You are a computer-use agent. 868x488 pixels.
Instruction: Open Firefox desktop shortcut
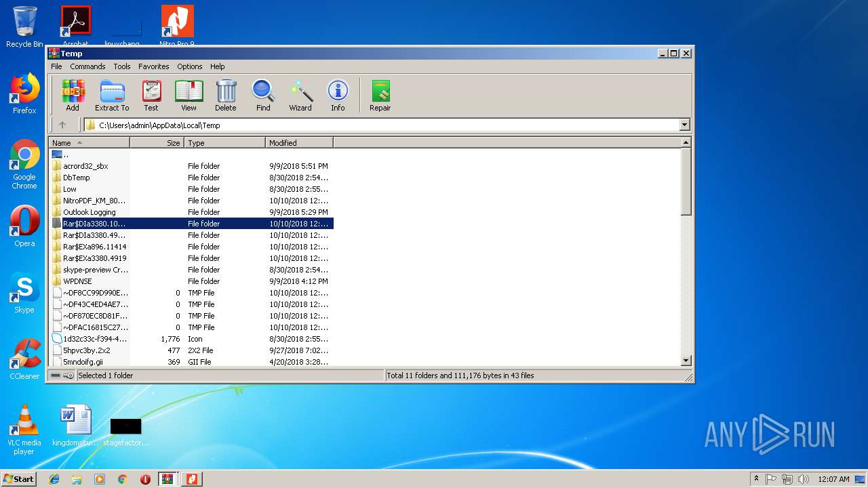24,94
